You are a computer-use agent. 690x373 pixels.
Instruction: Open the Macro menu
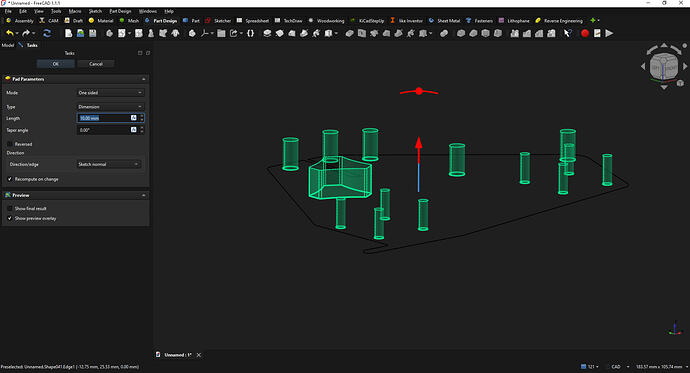point(75,11)
